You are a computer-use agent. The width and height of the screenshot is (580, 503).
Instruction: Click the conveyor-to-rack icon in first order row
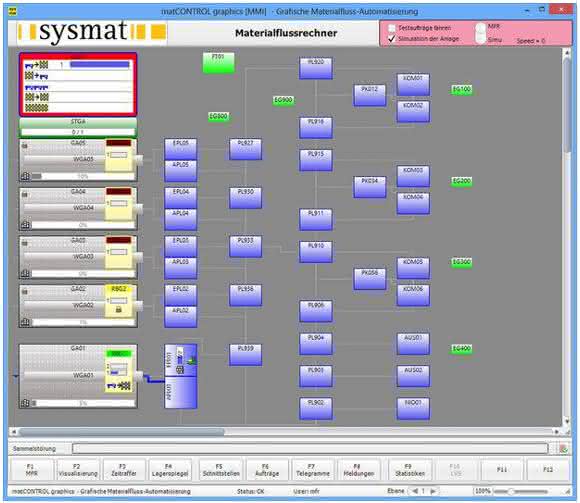(36, 65)
